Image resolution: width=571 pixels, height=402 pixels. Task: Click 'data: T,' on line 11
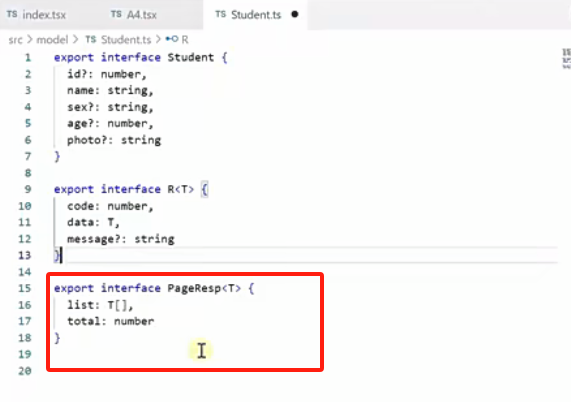pyautogui.click(x=93, y=222)
